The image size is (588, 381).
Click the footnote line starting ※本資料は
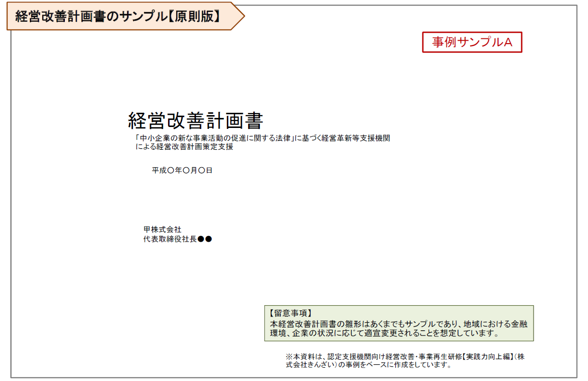click(405, 356)
